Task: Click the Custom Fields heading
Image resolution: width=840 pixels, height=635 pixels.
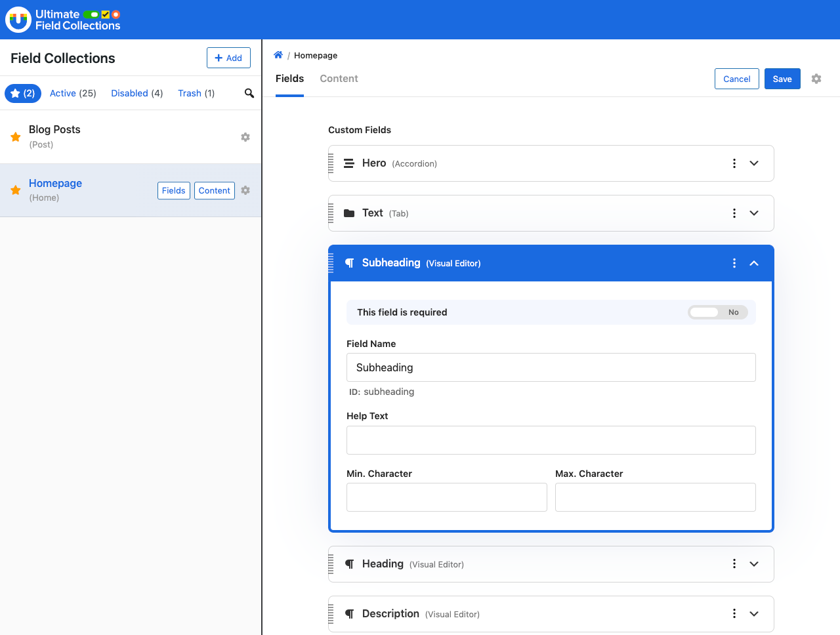Action: pos(360,130)
